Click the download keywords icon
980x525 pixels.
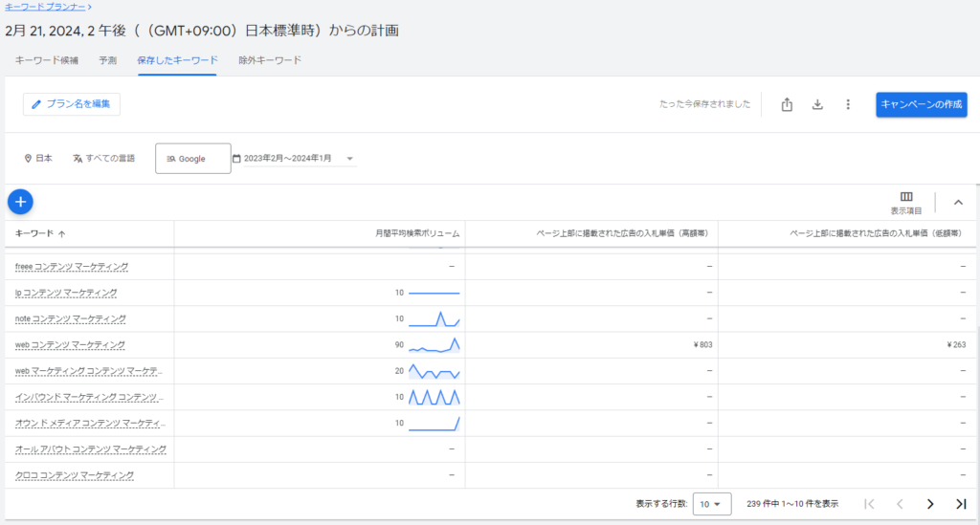point(817,104)
